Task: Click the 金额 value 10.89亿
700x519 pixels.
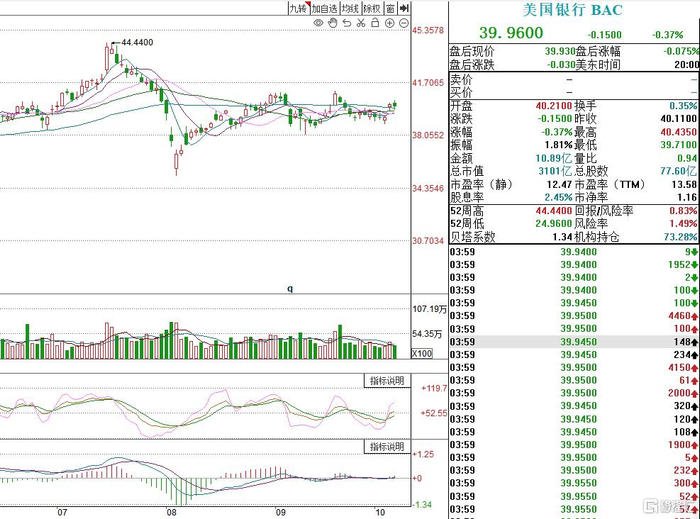Action: point(554,158)
